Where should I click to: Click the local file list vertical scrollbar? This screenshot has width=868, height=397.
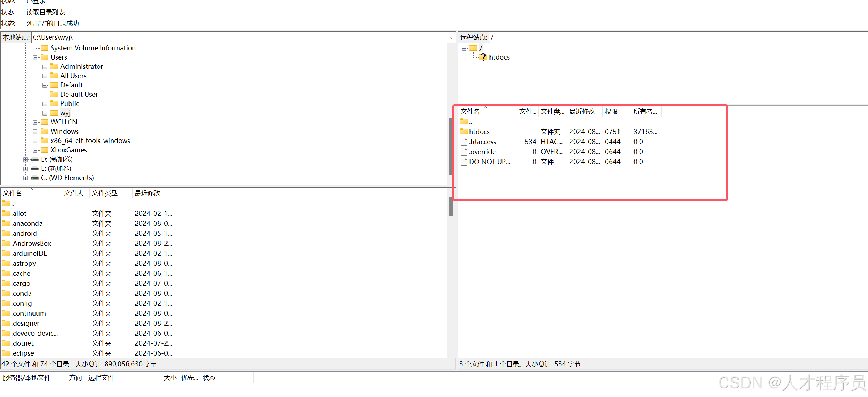(x=451, y=207)
